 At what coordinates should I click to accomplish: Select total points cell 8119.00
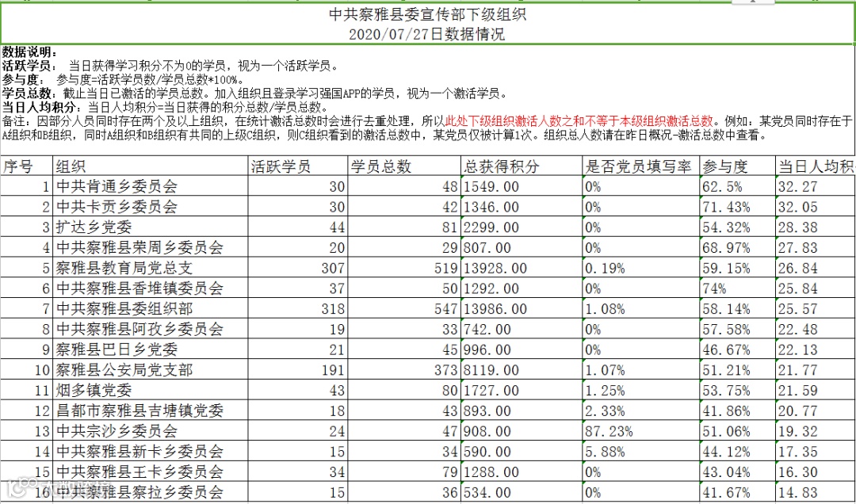(x=522, y=370)
